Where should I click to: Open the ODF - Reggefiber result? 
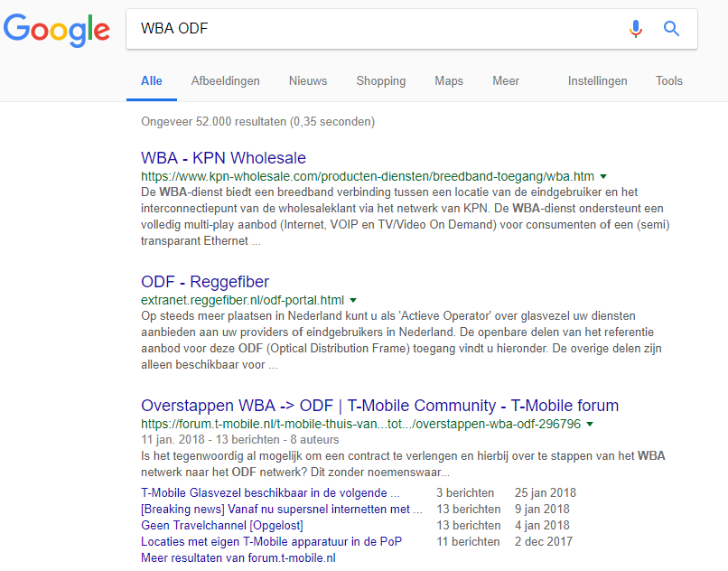point(205,282)
